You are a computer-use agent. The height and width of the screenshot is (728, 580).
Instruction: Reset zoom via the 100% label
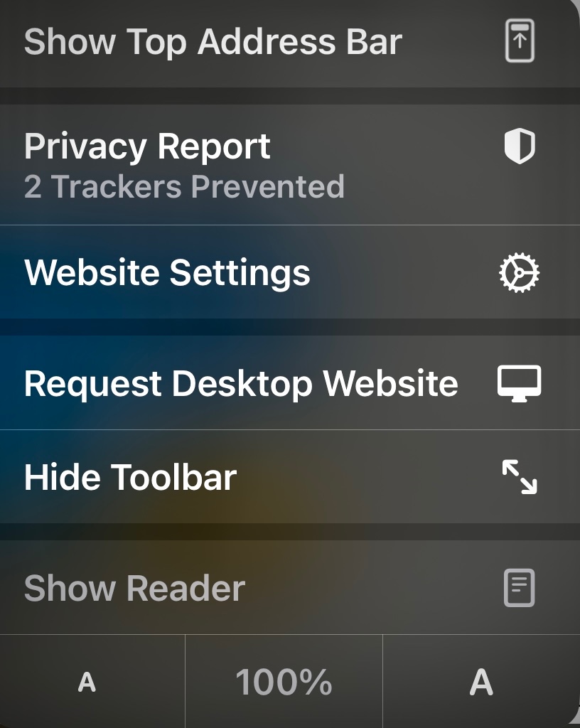(284, 682)
